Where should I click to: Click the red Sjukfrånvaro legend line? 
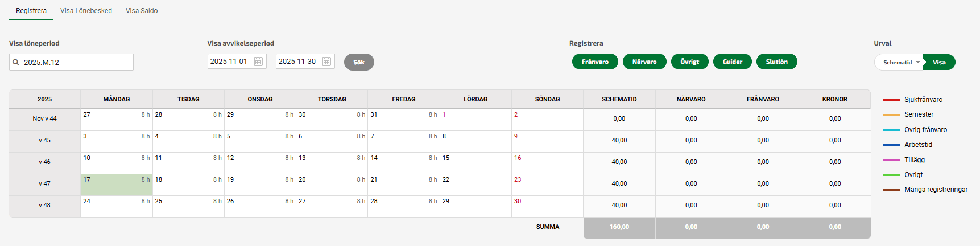click(891, 100)
